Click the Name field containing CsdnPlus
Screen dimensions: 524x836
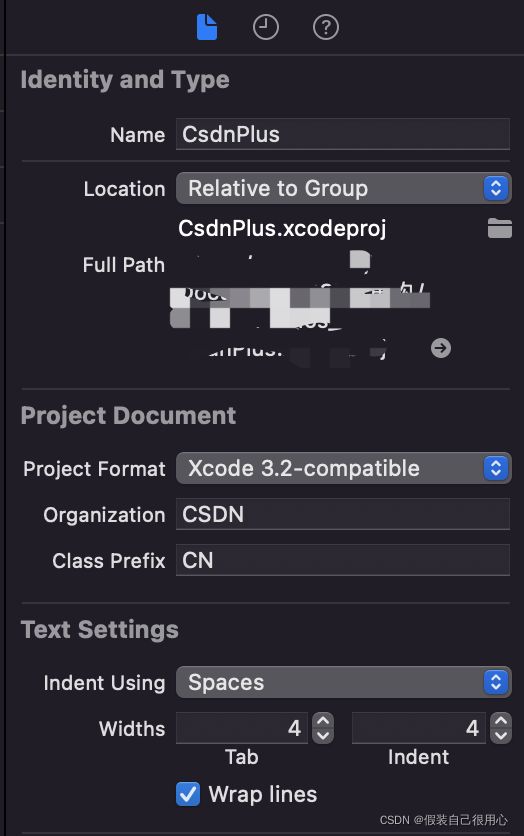(x=343, y=134)
